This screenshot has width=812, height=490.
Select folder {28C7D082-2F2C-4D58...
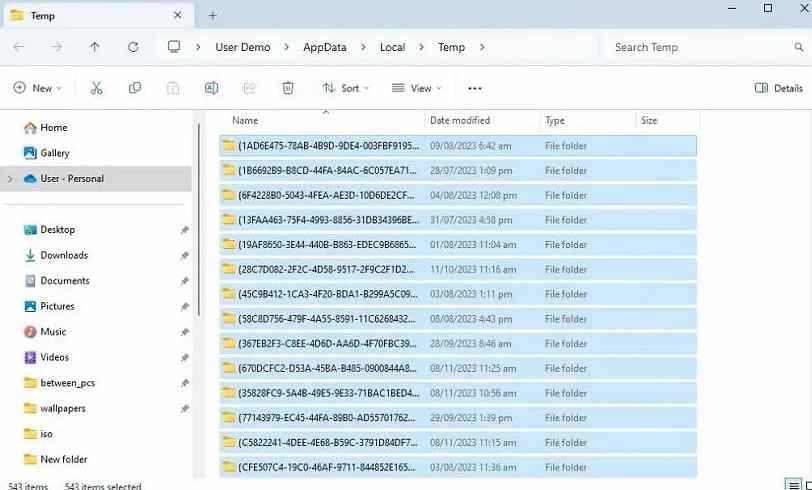(458, 269)
